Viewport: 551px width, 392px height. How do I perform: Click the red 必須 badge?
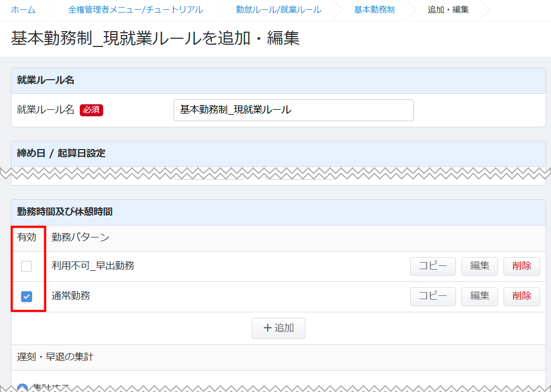tap(91, 110)
